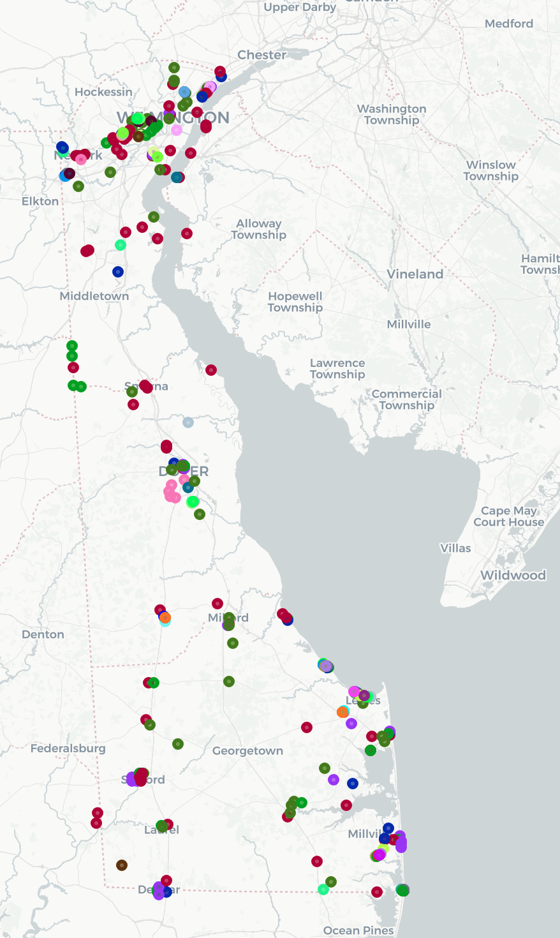560x938 pixels.
Task: Select the red marker northeast of Georgetown
Action: click(x=307, y=727)
